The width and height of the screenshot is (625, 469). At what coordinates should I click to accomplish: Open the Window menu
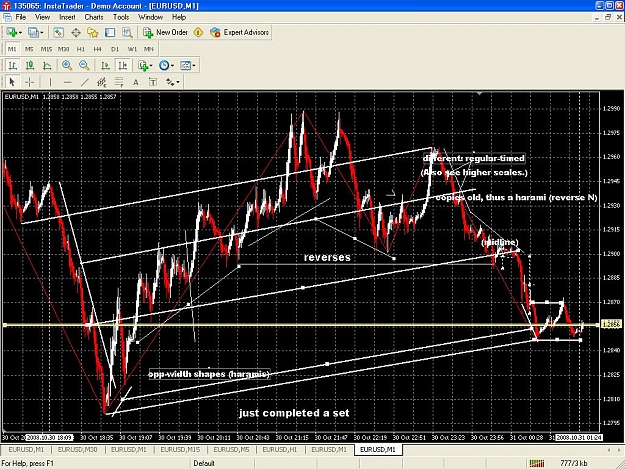[150, 17]
